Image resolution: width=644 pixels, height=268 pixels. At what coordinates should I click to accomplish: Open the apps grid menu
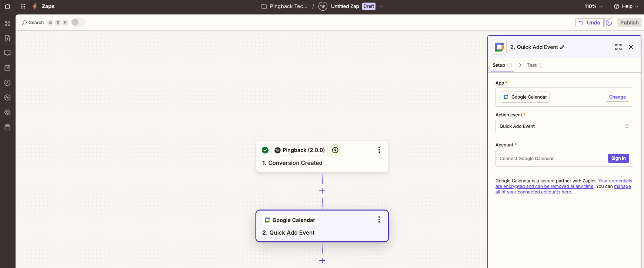pyautogui.click(x=23, y=6)
